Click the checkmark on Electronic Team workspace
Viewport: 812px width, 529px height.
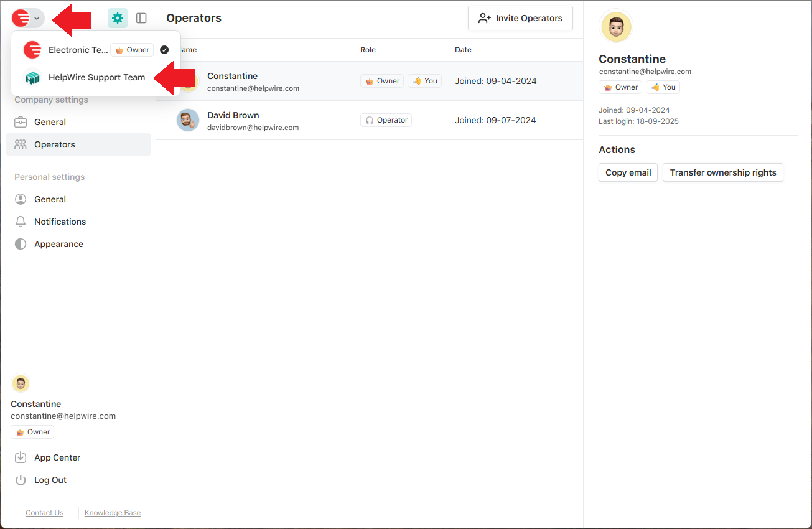click(x=164, y=50)
